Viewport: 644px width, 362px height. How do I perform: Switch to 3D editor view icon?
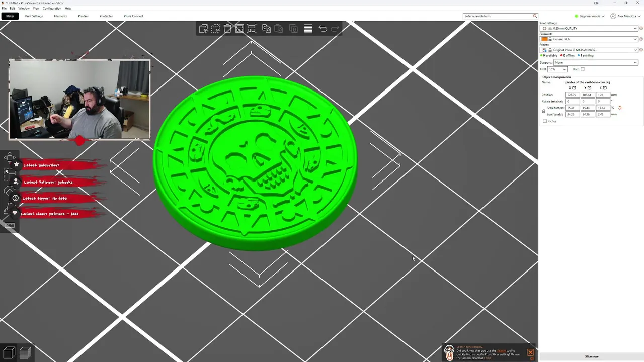(x=9, y=353)
